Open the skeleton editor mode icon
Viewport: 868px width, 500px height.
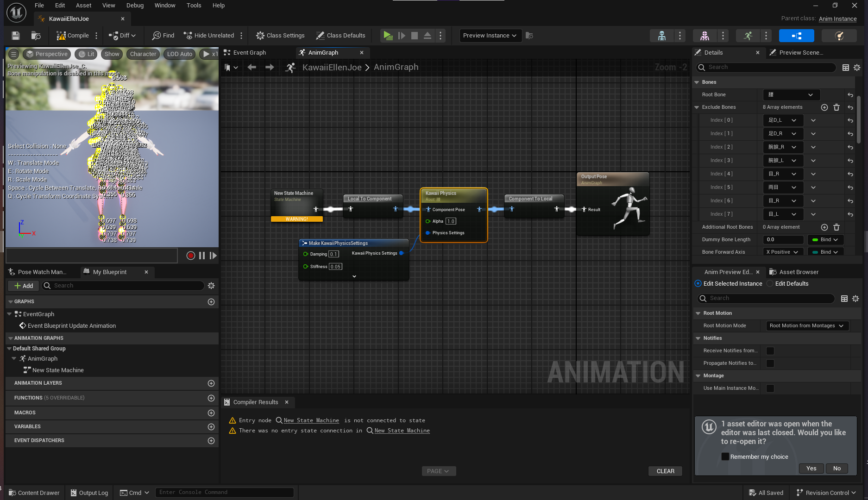(x=662, y=36)
